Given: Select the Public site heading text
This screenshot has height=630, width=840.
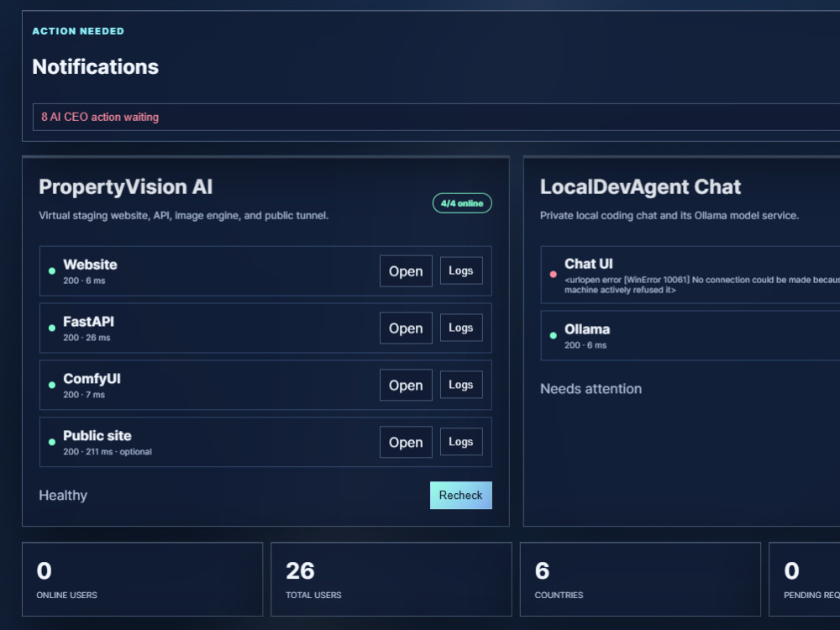Looking at the screenshot, I should 97,435.
